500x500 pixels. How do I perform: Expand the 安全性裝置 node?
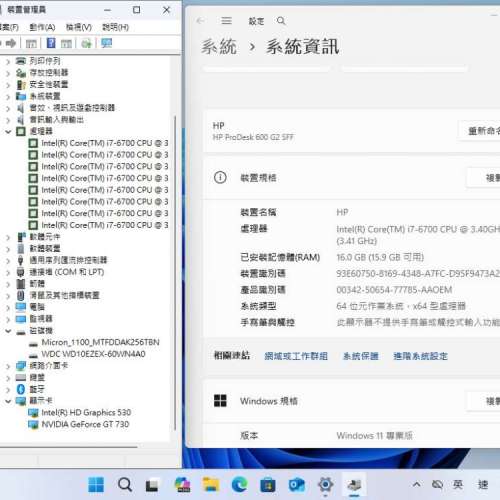click(x=8, y=85)
